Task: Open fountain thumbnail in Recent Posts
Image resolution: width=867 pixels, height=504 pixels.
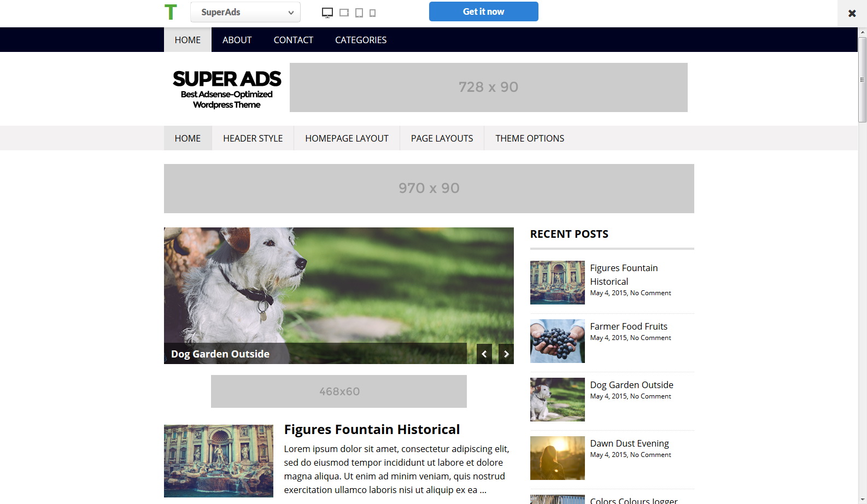Action: [x=558, y=283]
